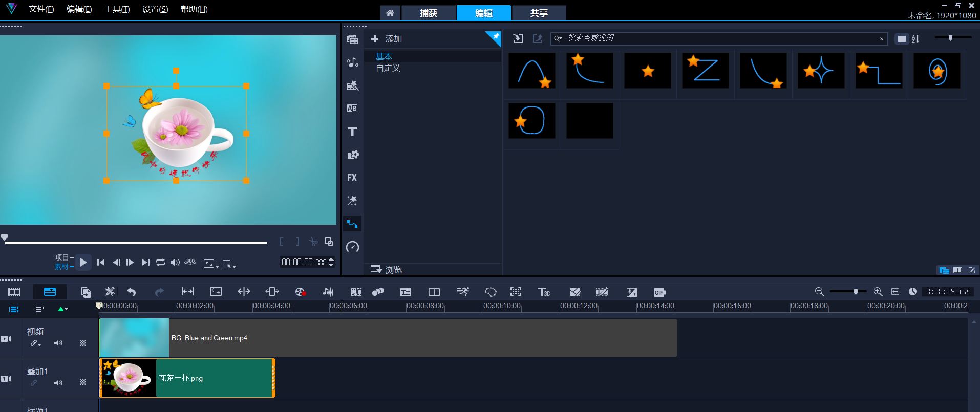Open the Subtitle Editor icon
Image resolution: width=980 pixels, height=412 pixels.
(x=406, y=292)
